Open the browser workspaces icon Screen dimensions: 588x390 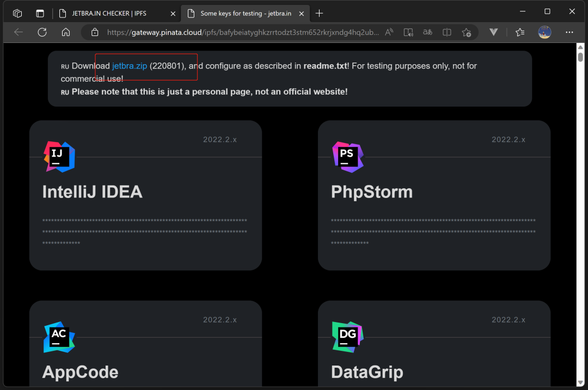17,14
